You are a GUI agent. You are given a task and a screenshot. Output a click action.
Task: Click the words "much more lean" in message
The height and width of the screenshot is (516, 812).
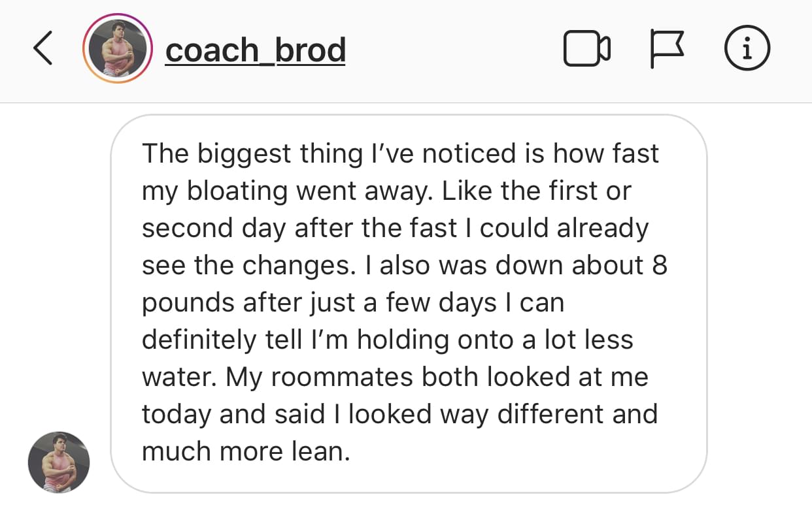245,452
